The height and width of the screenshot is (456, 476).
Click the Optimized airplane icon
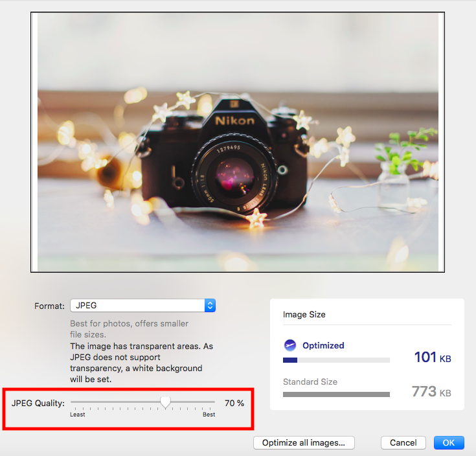(290, 345)
